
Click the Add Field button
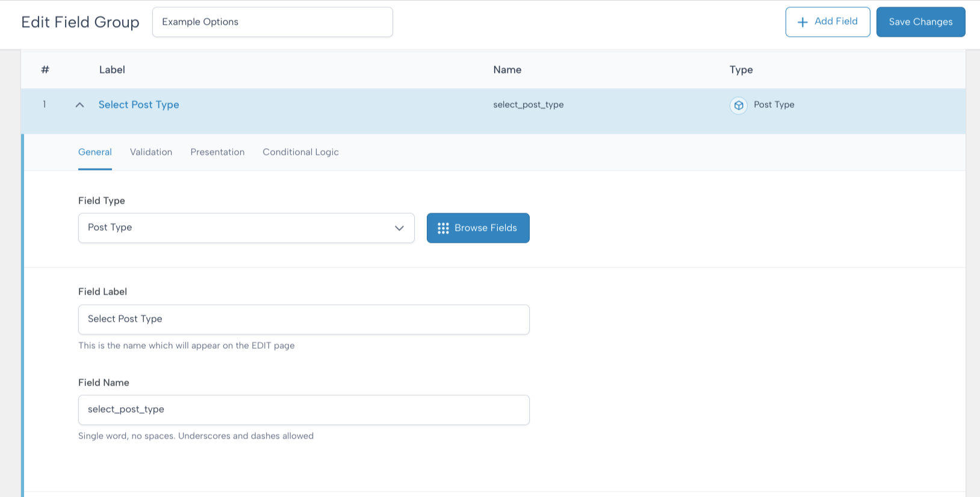[x=828, y=22]
